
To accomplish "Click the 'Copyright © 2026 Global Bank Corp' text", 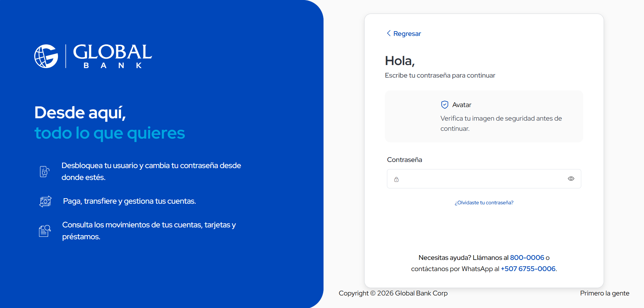I will click(393, 293).
